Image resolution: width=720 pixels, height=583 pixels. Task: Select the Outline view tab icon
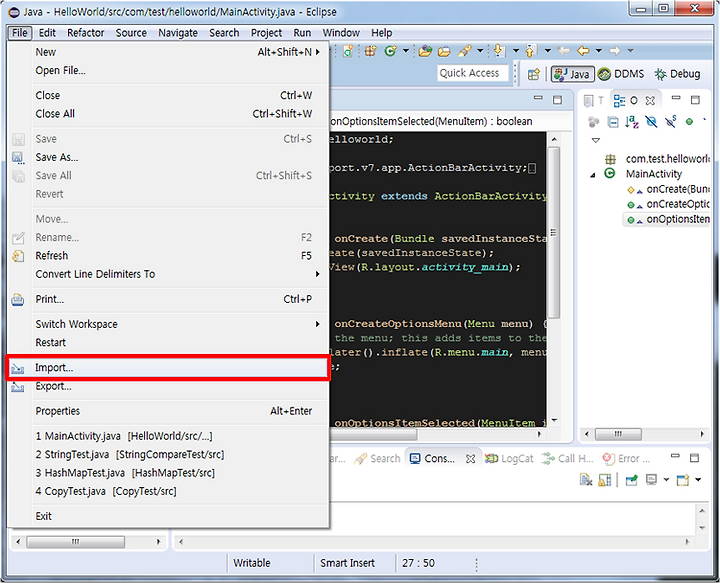click(x=619, y=101)
